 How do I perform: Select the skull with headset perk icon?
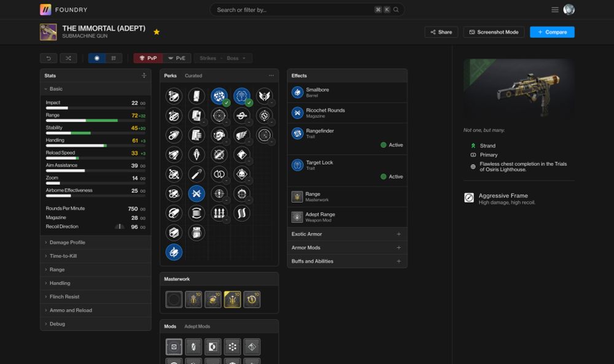click(x=219, y=135)
